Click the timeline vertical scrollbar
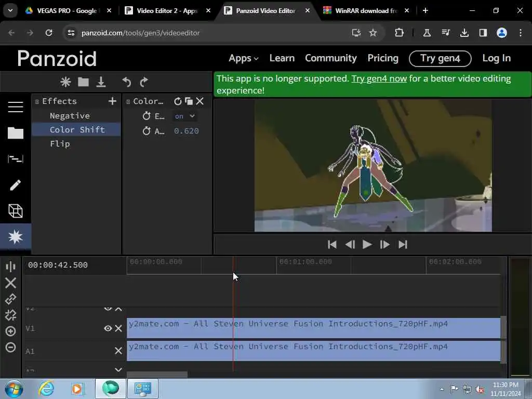This screenshot has height=399, width=532. click(x=504, y=339)
